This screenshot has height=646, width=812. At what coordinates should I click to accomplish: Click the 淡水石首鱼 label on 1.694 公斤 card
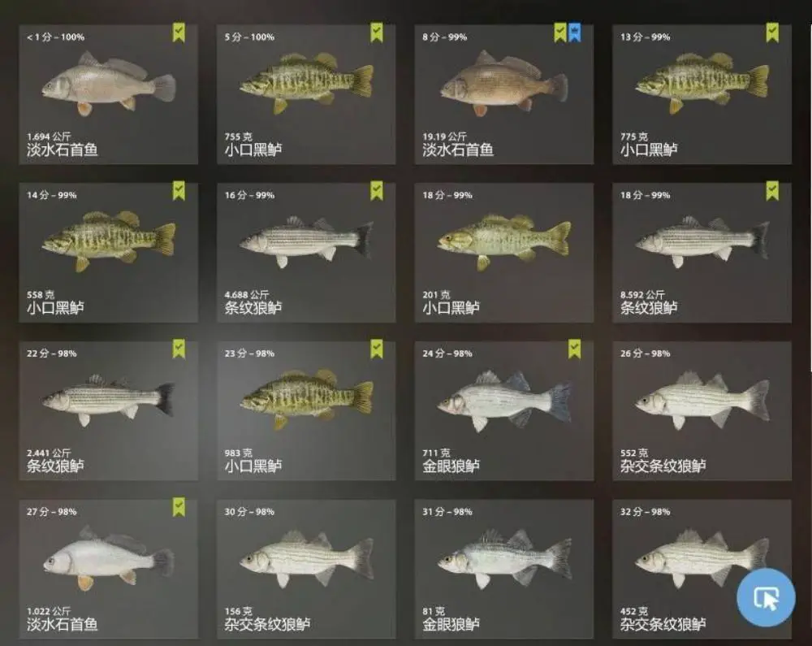pos(63,150)
